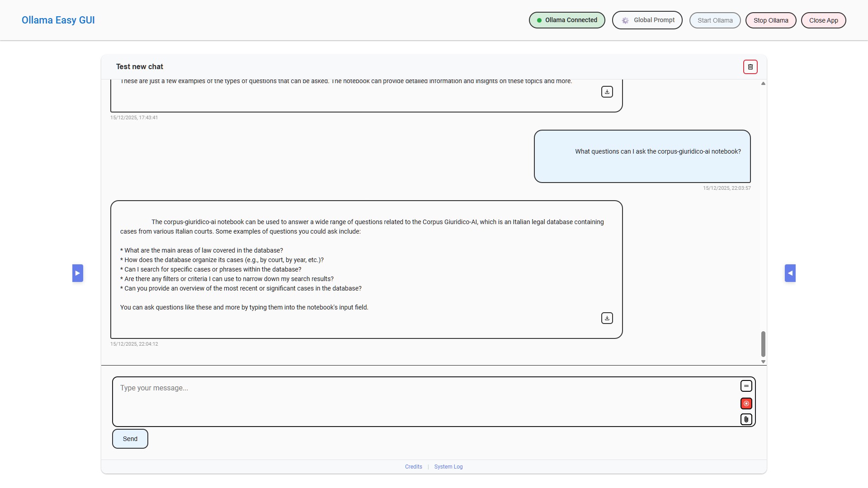Screen dimensions: 868x488
Task: Click the scrollbar up arrow
Action: 763,84
